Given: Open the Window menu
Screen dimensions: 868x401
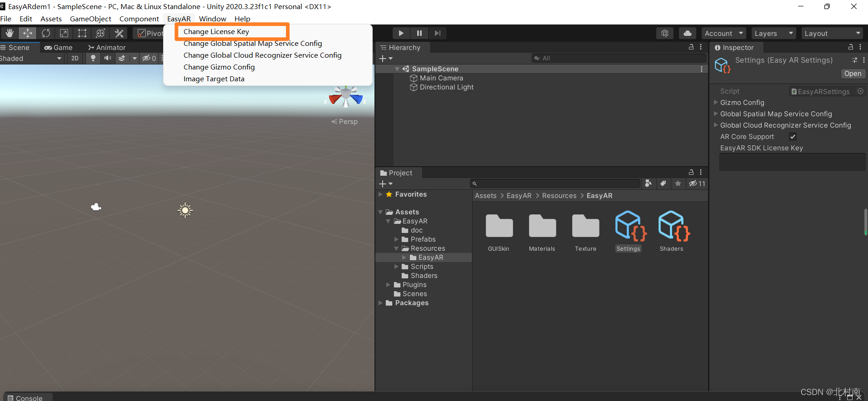Looking at the screenshot, I should [212, 19].
